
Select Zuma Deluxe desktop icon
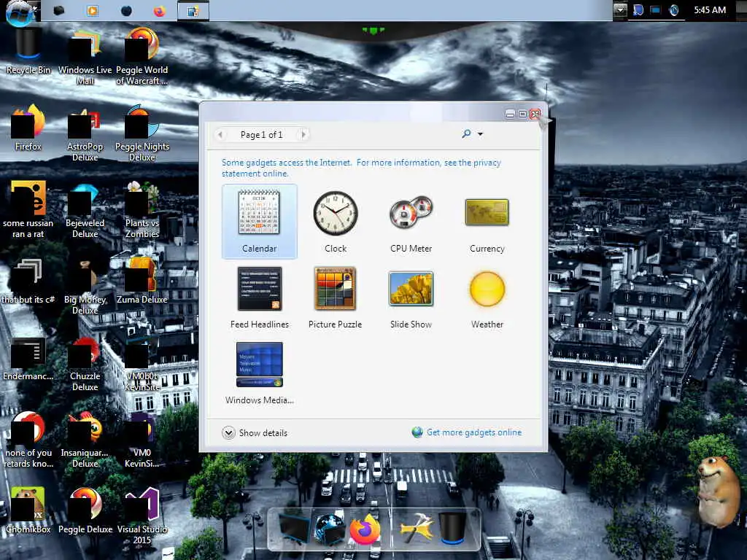[x=142, y=281]
